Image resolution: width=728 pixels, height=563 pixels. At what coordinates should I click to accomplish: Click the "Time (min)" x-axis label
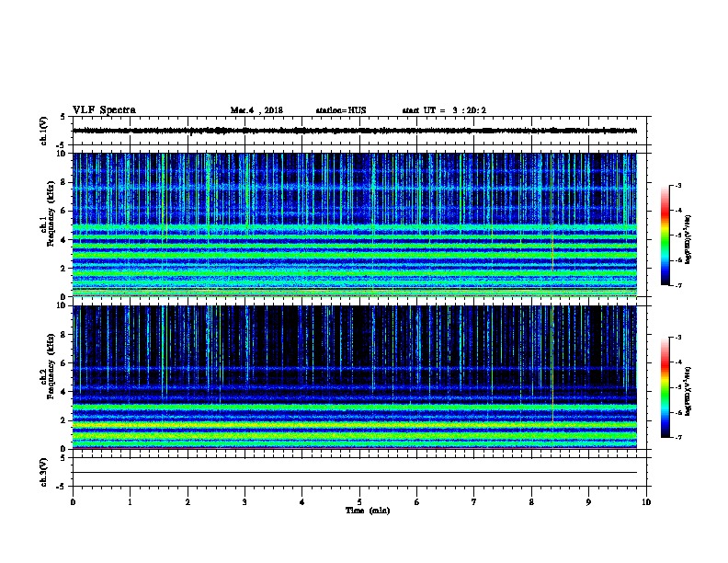368,511
